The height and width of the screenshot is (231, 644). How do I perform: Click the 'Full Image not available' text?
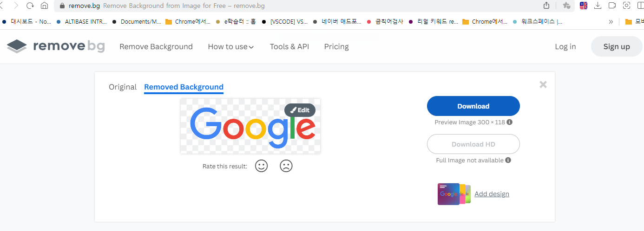(x=470, y=160)
